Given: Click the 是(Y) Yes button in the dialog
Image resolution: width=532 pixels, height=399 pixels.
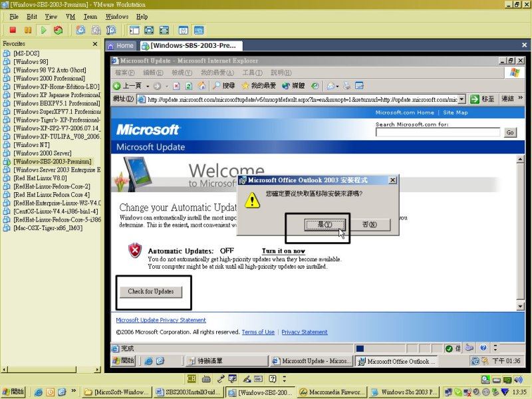Looking at the screenshot, I should (x=325, y=225).
